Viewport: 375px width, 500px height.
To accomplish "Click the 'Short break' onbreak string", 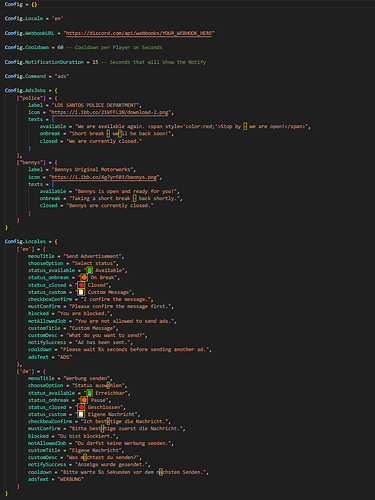I will click(x=121, y=134).
